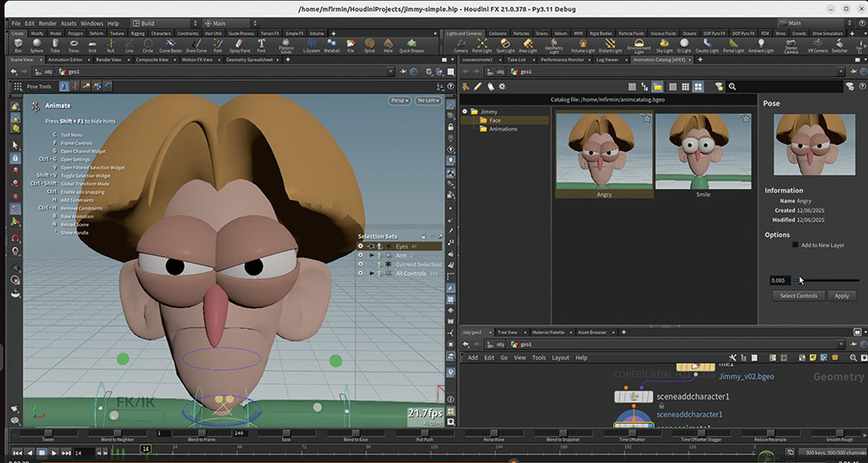The image size is (868, 463).
Task: Toggle visibility of All Controls set
Action: [x=360, y=274]
